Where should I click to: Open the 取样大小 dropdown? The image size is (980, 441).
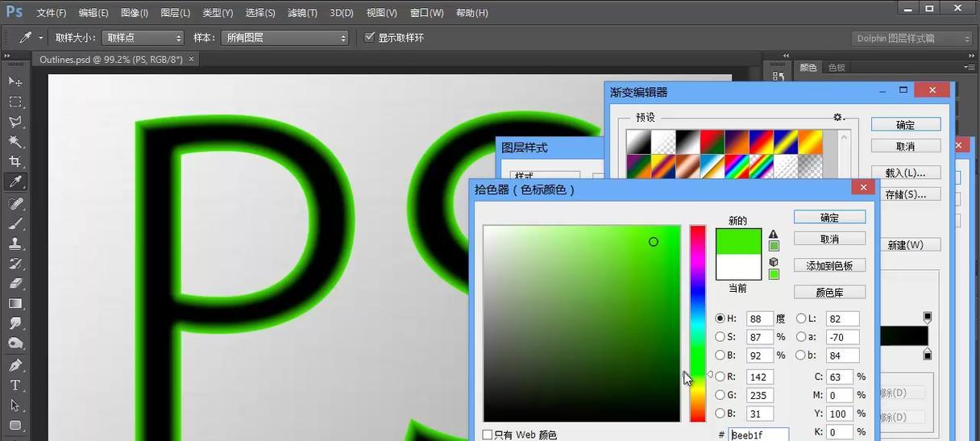click(143, 38)
